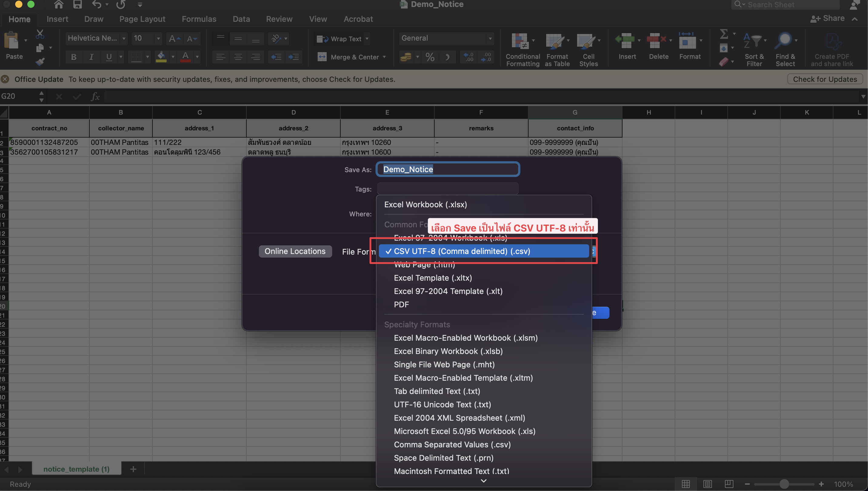Viewport: 868px width, 491px height.
Task: Open the font name dropdown
Action: pos(124,38)
